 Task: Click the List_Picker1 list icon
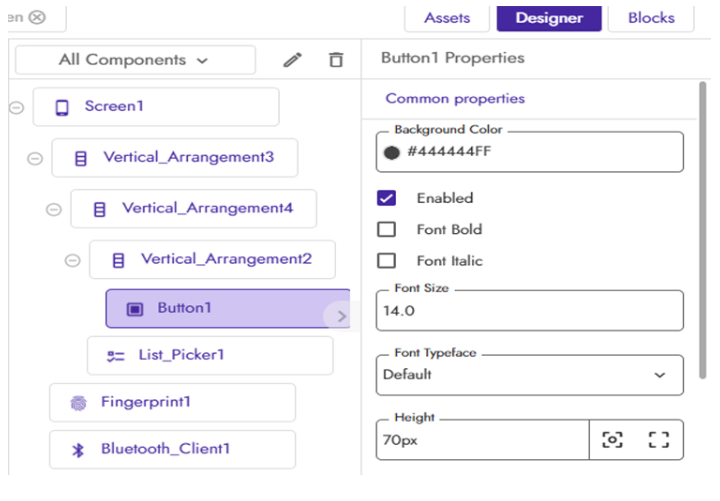point(115,356)
